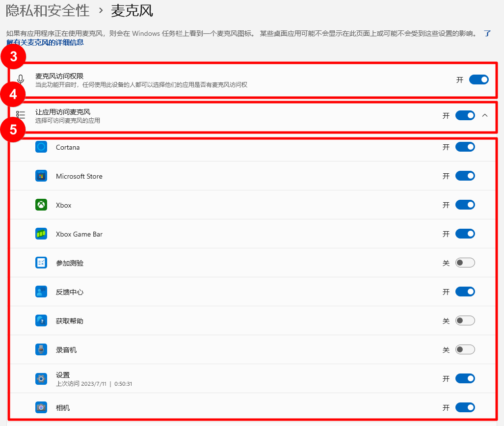The image size is (504, 426).
Task: Enable the 获取帮助 microphone toggle
Action: pyautogui.click(x=465, y=320)
